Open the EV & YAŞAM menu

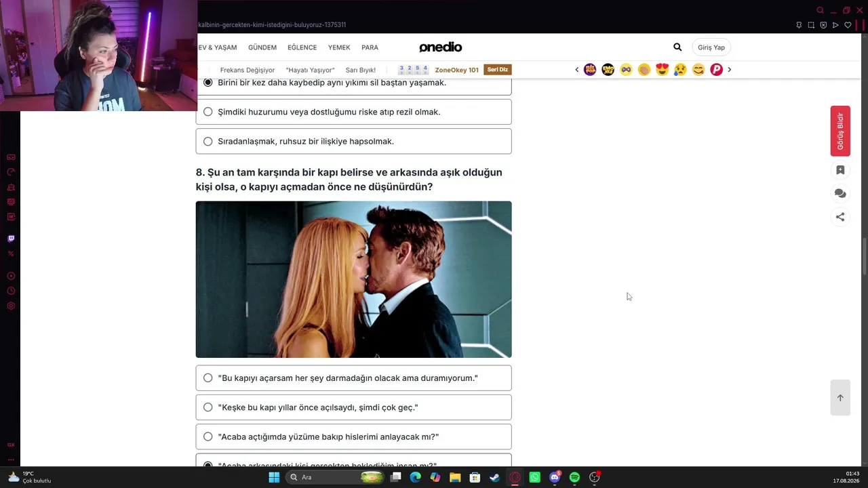(x=217, y=47)
